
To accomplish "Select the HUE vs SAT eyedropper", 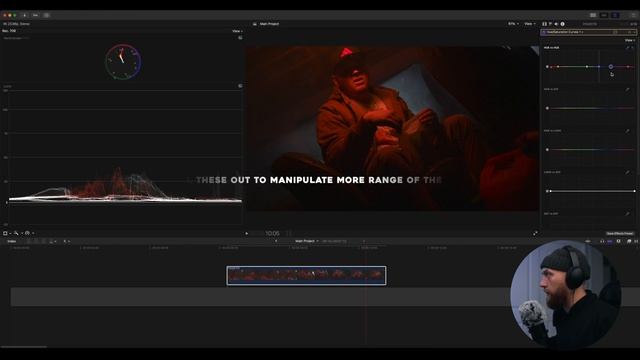I will click(x=628, y=89).
